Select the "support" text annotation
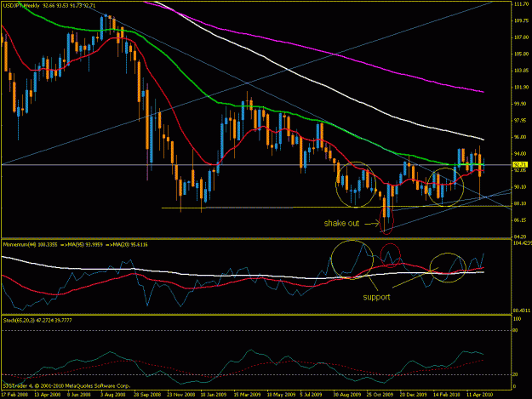Viewport: 532px width, 399px height. (376, 297)
